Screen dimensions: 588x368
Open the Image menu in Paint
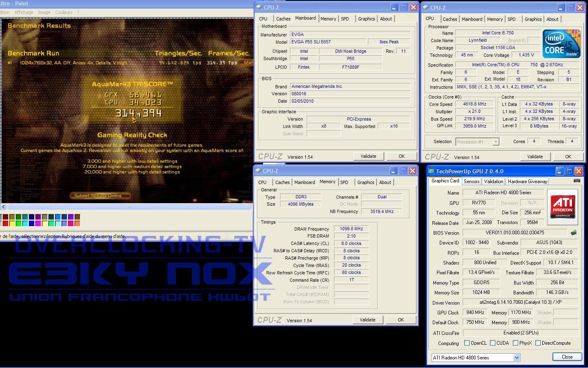tap(44, 12)
